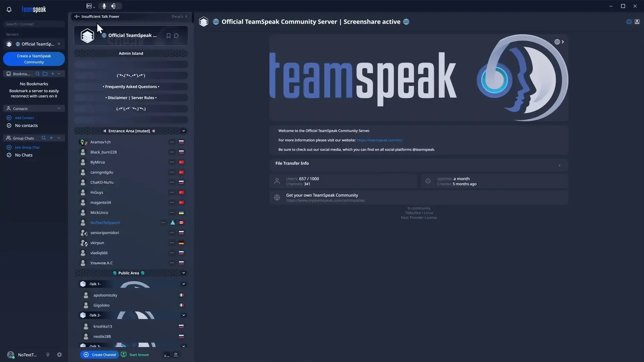Open the AFK status icon
This screenshot has width=644, height=362.
coord(89,6)
